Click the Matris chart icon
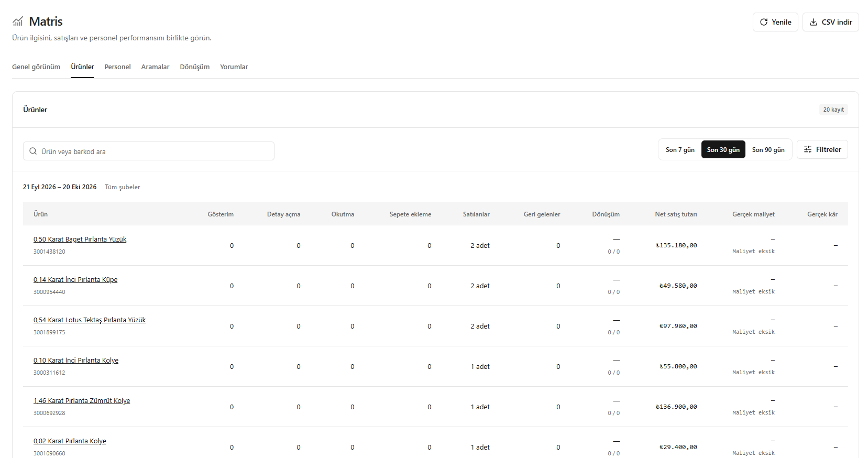This screenshot has width=868, height=458. pos(18,21)
